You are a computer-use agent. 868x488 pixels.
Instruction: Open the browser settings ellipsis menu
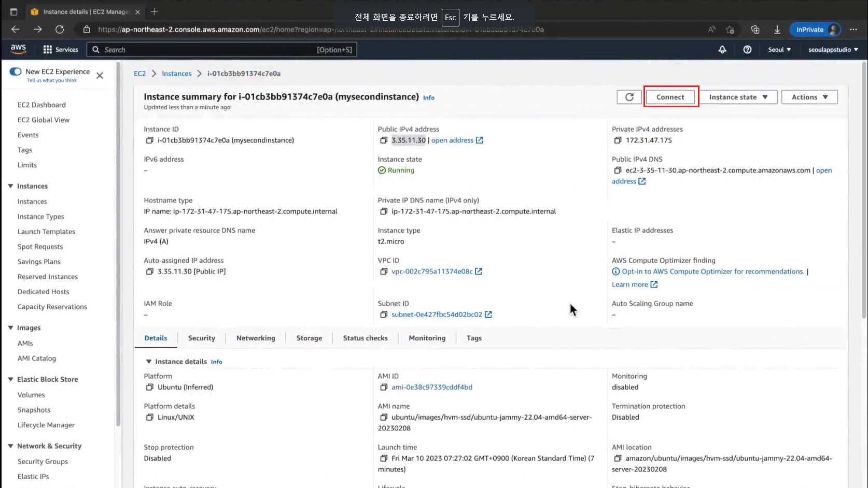click(853, 30)
